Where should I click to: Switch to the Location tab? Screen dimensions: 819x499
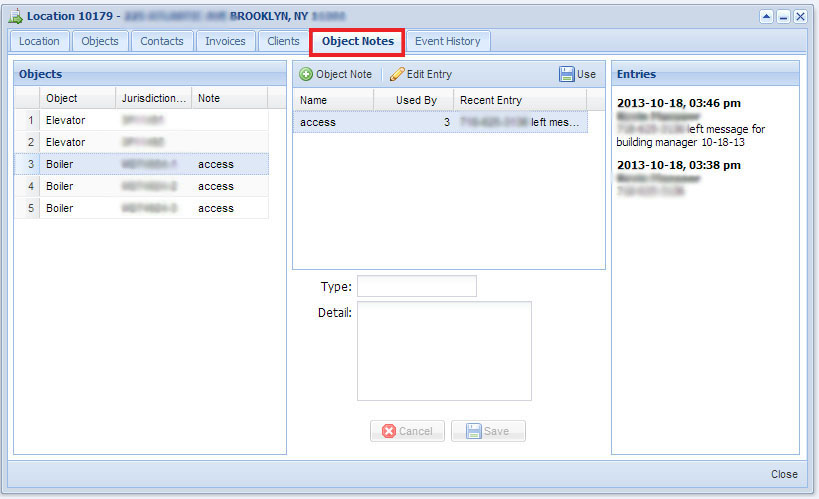(x=39, y=41)
